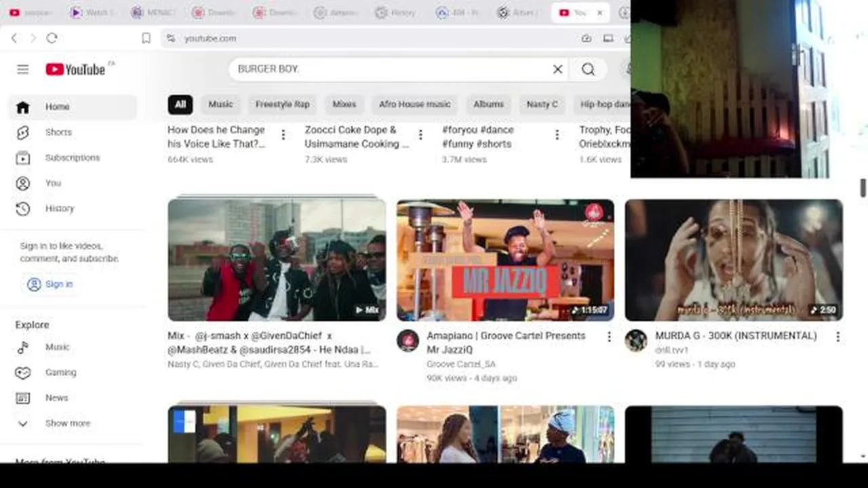Select the Music filter chip
Viewport: 868px width, 488px height.
coord(220,104)
